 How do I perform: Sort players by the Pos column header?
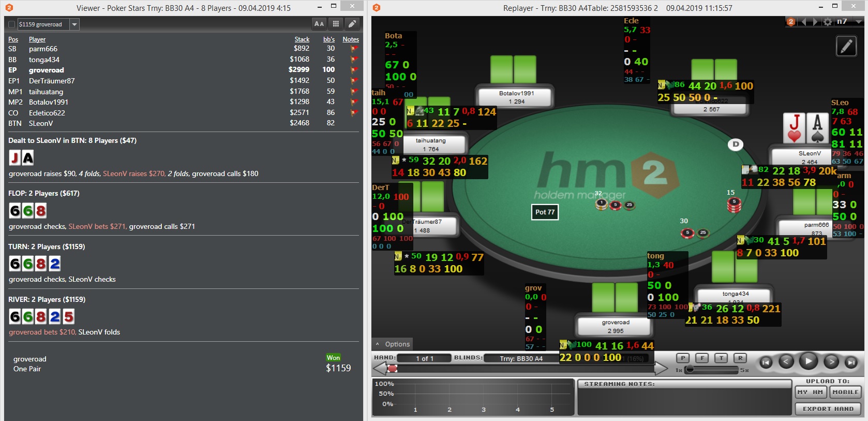pos(13,39)
